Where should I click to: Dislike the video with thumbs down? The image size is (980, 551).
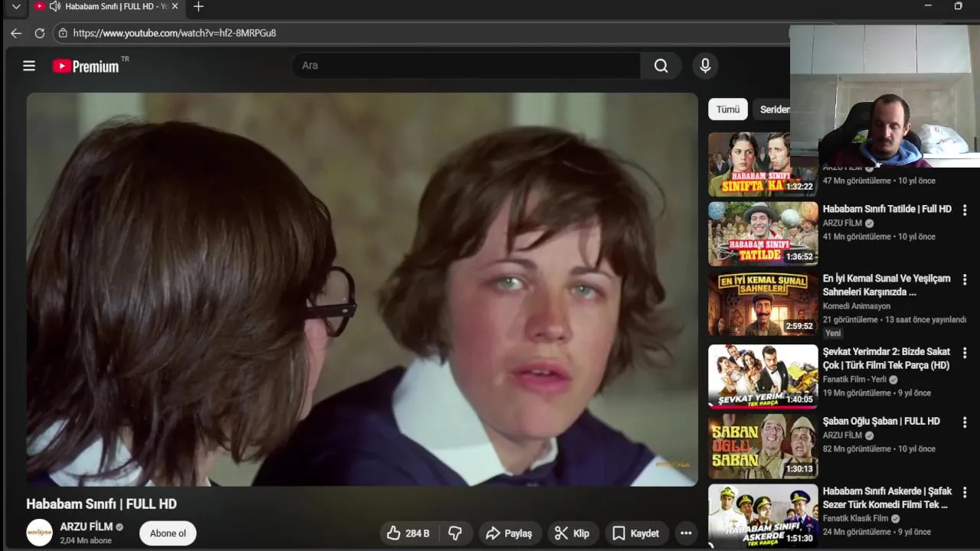point(455,533)
